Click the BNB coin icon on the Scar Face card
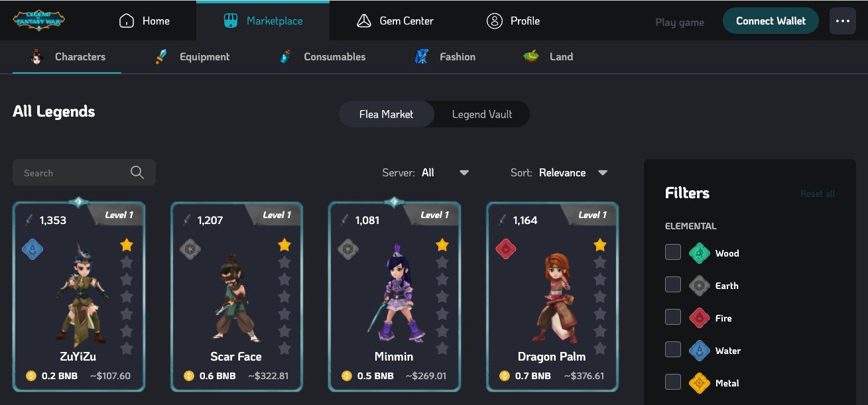868x405 pixels. (188, 376)
